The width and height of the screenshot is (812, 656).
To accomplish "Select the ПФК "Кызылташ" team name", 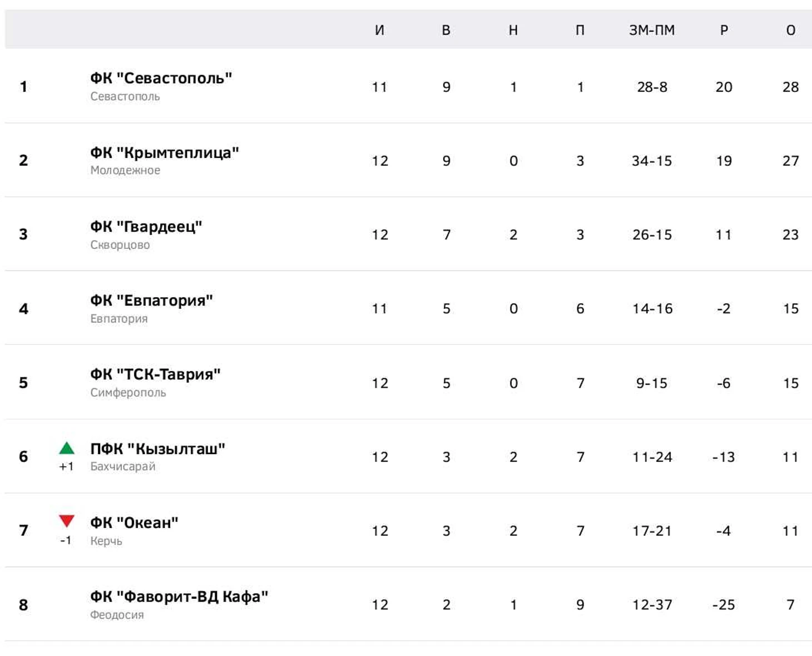I will point(157,448).
